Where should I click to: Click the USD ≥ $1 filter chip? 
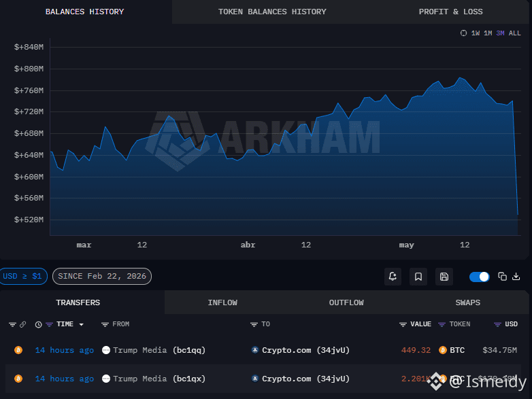tap(22, 276)
